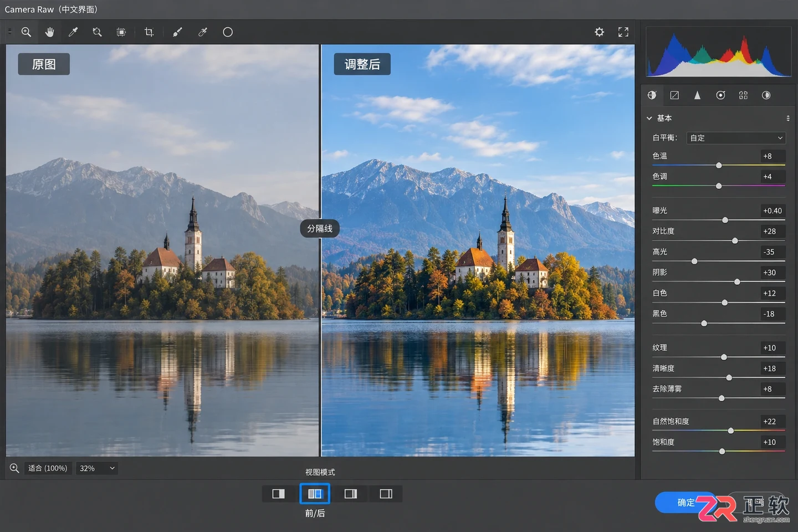Click the 曝光 value field +0.40

click(x=773, y=211)
